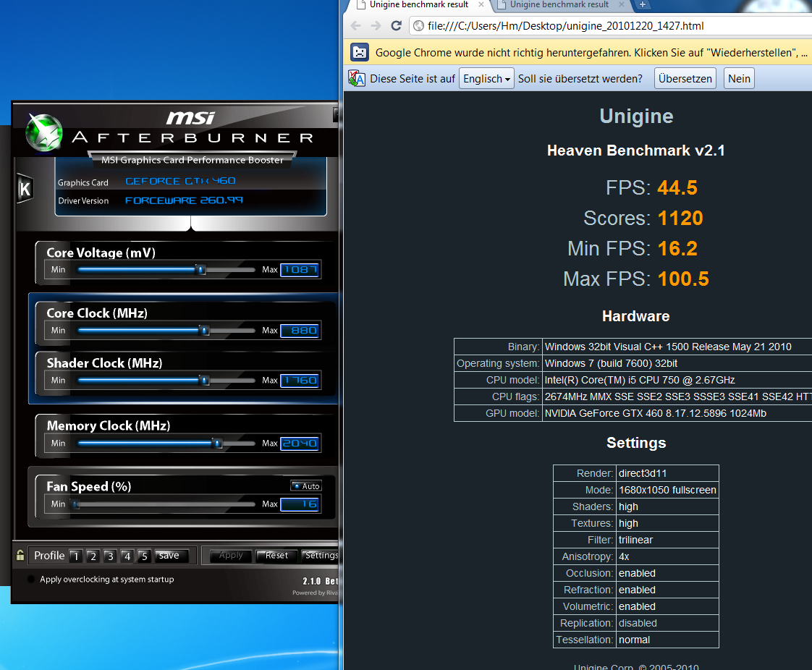Click the Filter trilinear cell
Screen dimensions: 812x670
(x=667, y=540)
